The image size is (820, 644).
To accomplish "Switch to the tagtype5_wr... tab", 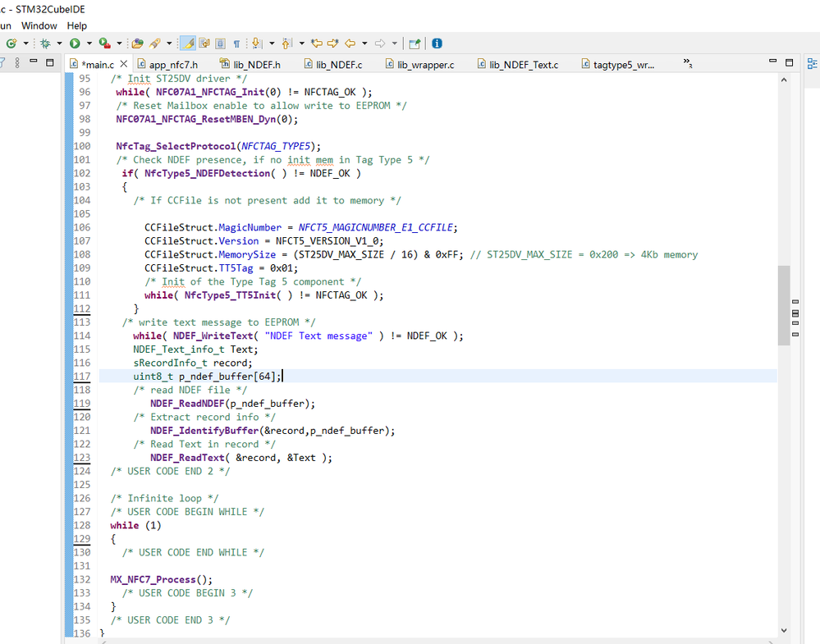I will 617,64.
